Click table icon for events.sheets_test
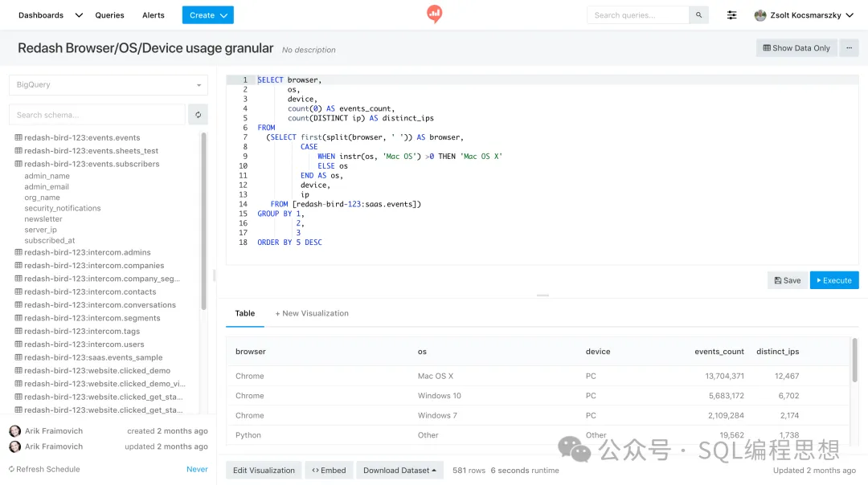868x485 pixels. pyautogui.click(x=18, y=150)
